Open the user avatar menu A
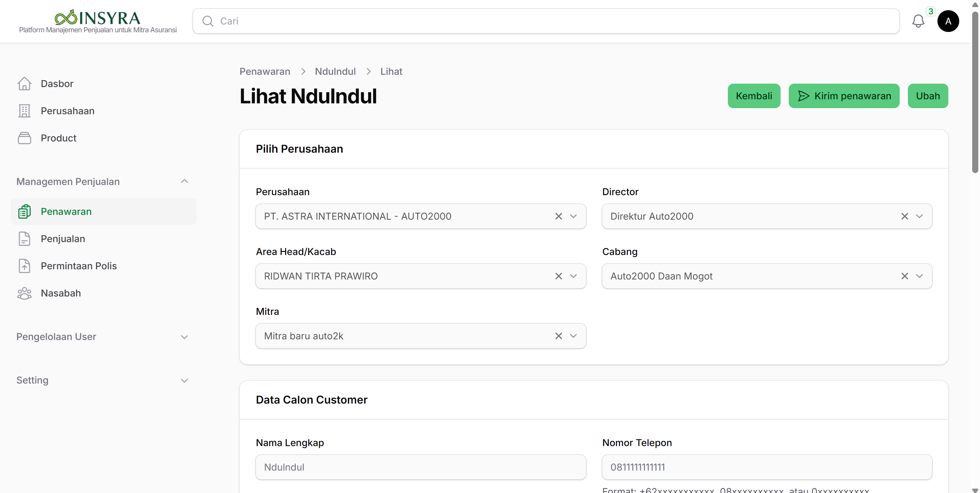This screenshot has width=980, height=493. (948, 21)
